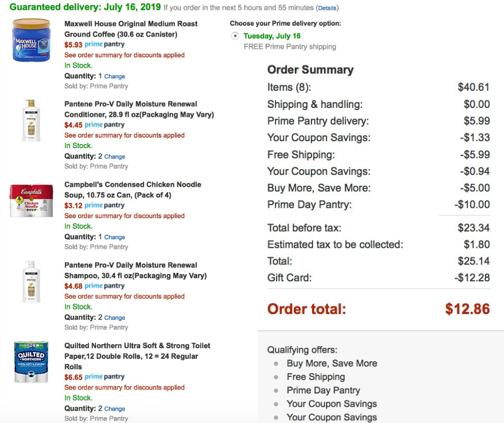Click the Pantene Shampoo bottle image

31,281
